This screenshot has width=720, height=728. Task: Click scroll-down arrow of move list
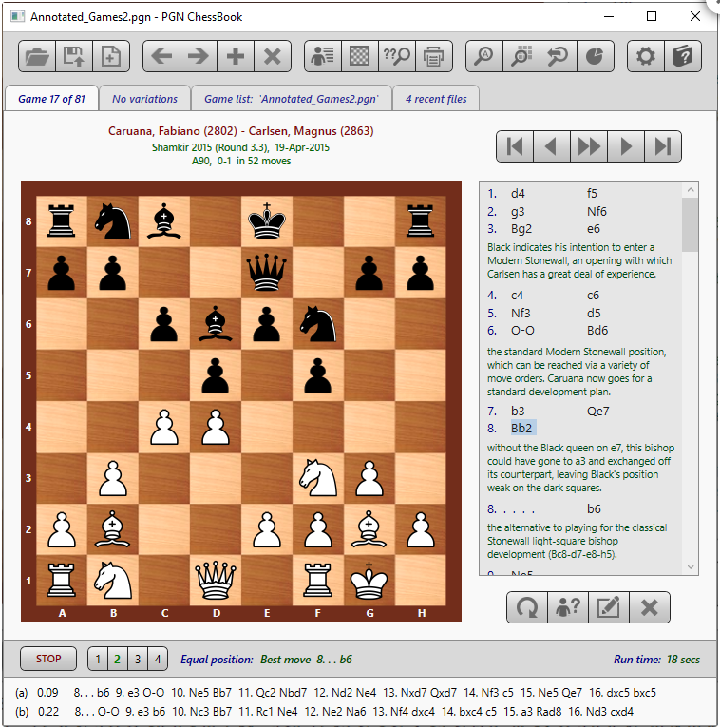[691, 566]
